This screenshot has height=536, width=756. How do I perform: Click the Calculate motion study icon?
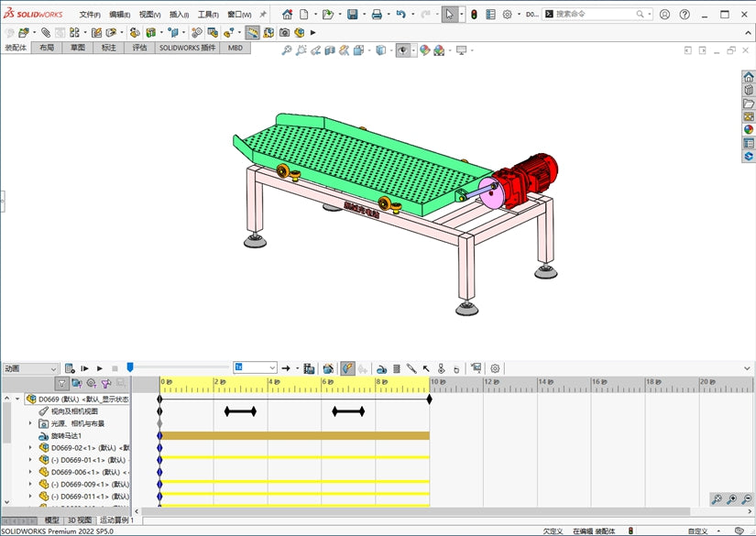70,368
